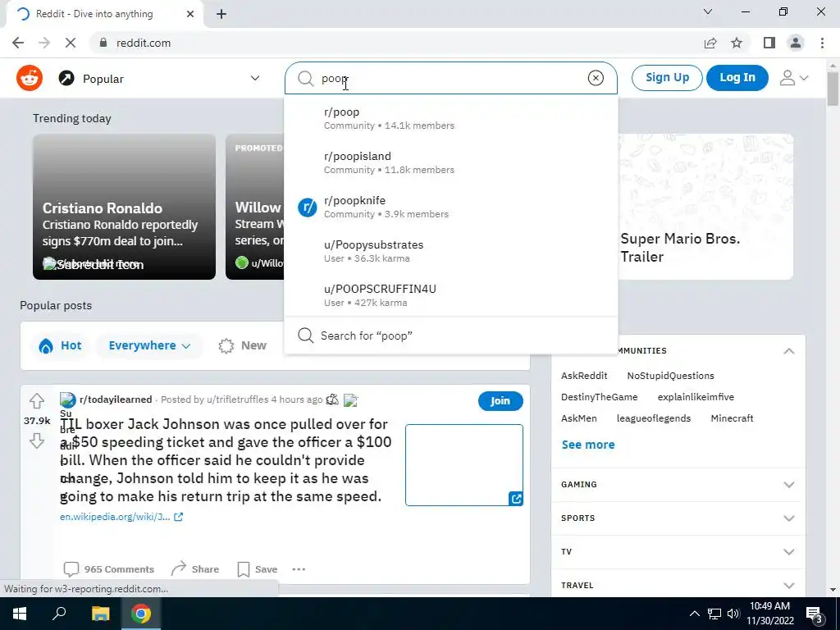Viewport: 840px width, 630px height.
Task: Open 965 Comments on the post
Action: [109, 569]
